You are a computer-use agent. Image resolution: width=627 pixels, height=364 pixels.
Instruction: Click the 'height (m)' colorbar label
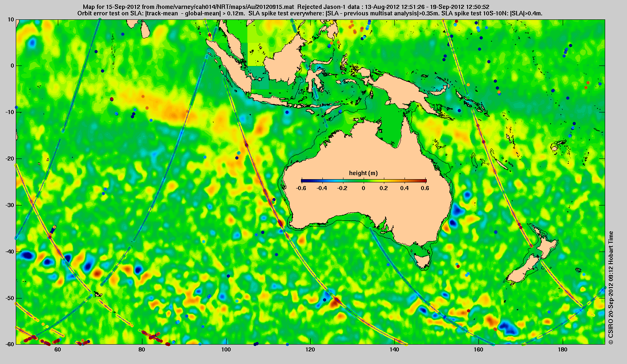363,173
